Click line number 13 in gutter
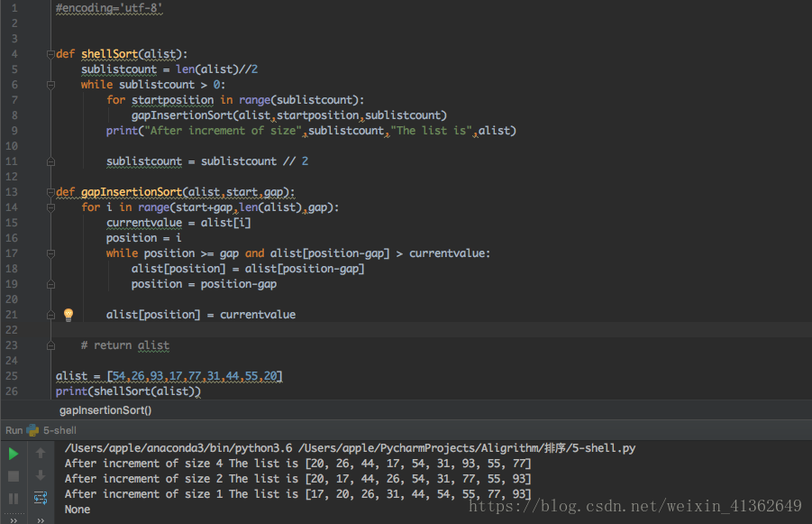Image resolution: width=812 pixels, height=524 pixels. point(12,192)
